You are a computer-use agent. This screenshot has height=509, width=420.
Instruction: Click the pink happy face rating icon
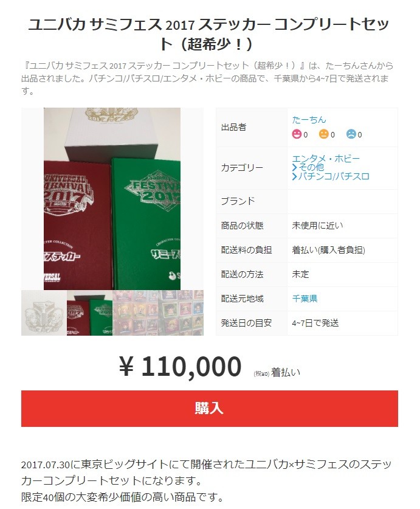tap(297, 134)
